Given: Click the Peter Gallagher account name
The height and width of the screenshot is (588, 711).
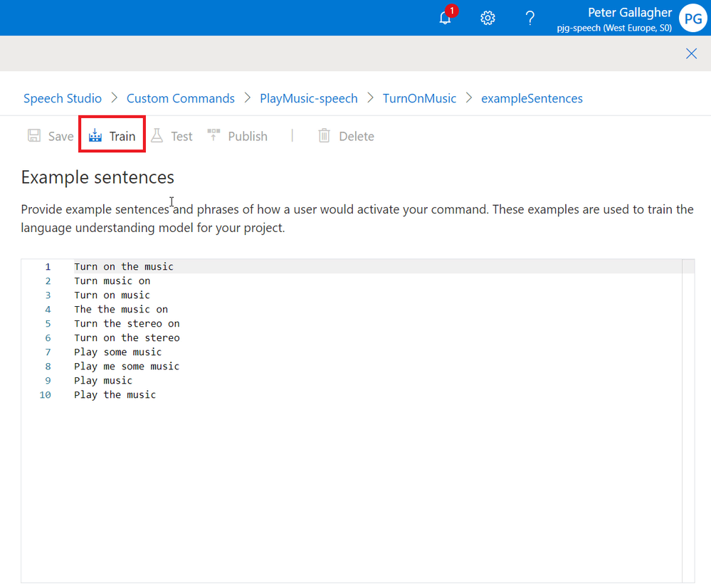Looking at the screenshot, I should tap(630, 12).
